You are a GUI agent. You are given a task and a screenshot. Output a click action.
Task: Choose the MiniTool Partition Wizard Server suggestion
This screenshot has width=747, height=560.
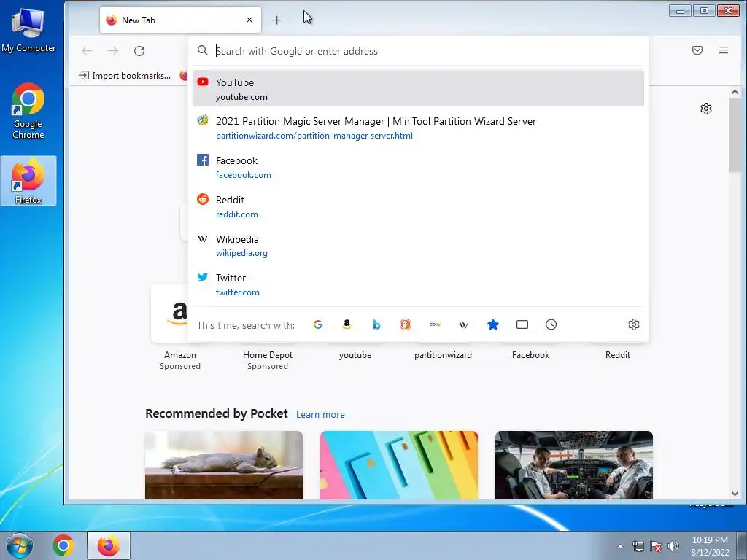click(418, 128)
